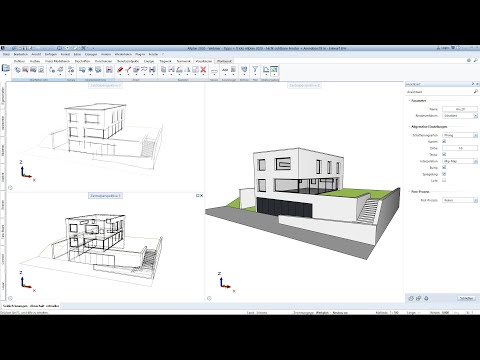Click the mirror tool icon left of red X
Image resolution: width=480 pixels, height=360 pixels.
click(x=187, y=69)
